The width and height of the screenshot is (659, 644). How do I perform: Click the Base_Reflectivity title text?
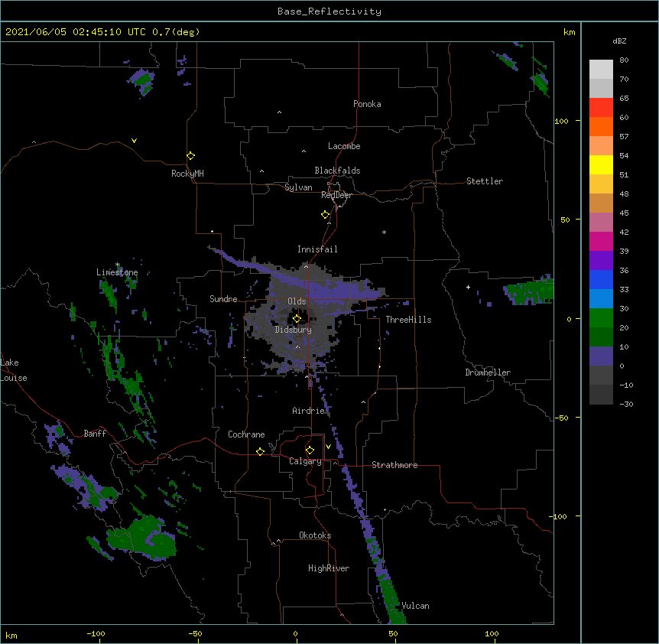coord(329,11)
